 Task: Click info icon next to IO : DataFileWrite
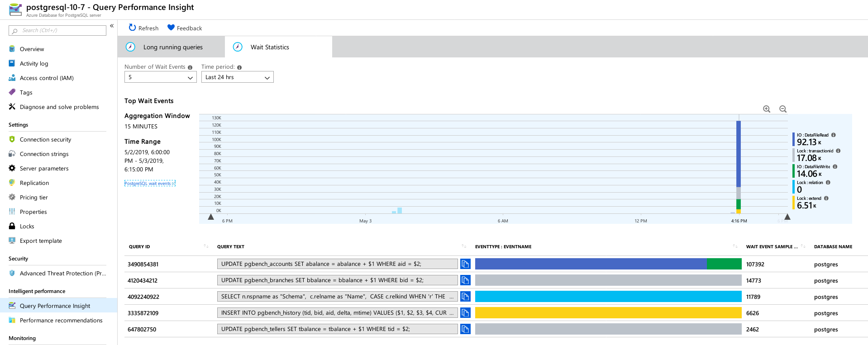click(x=835, y=166)
